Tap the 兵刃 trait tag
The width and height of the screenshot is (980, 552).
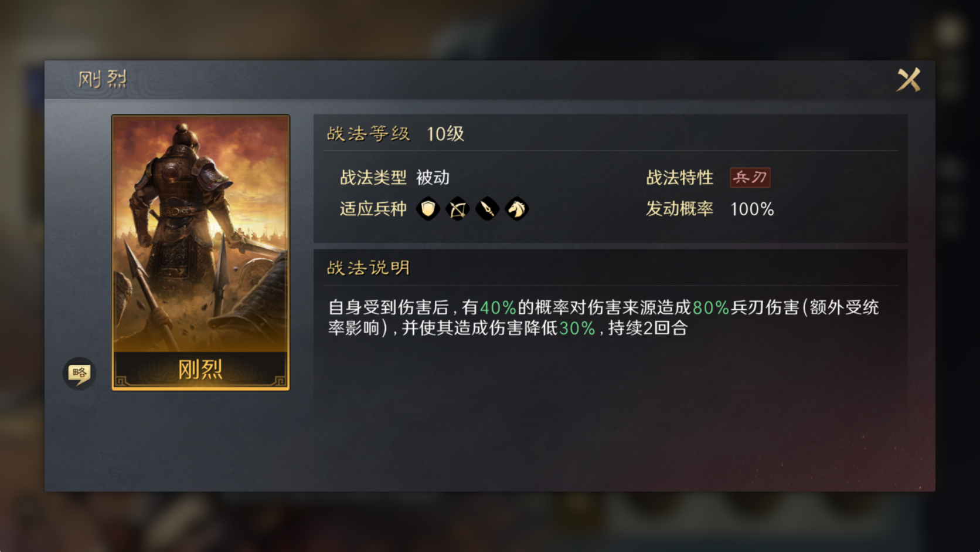[750, 177]
